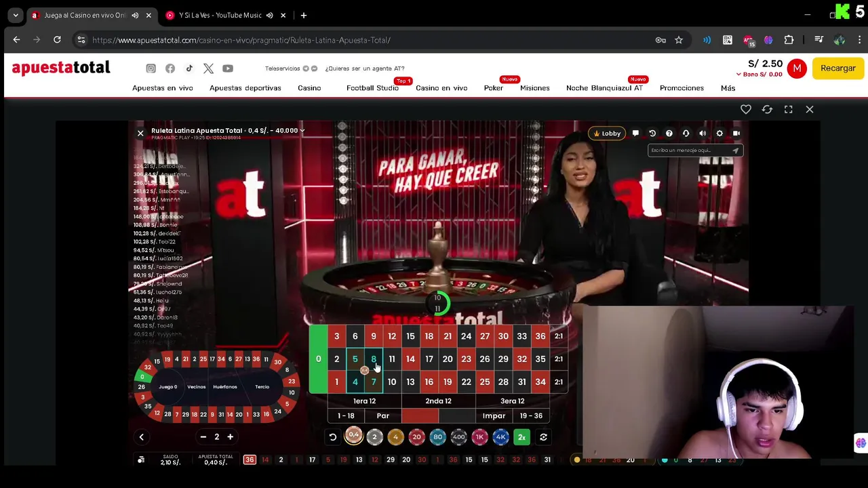Select the black 400 chip
This screenshot has height=488, width=868.
[x=458, y=437]
